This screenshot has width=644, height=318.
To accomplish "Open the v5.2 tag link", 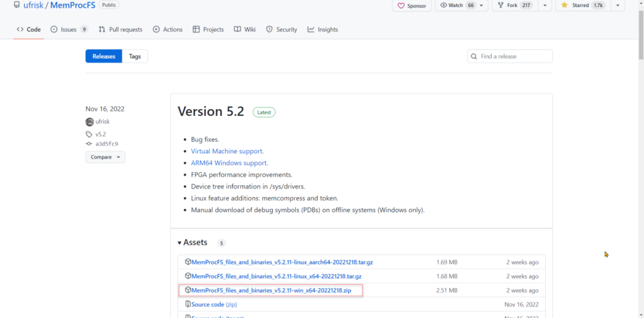I will click(101, 134).
